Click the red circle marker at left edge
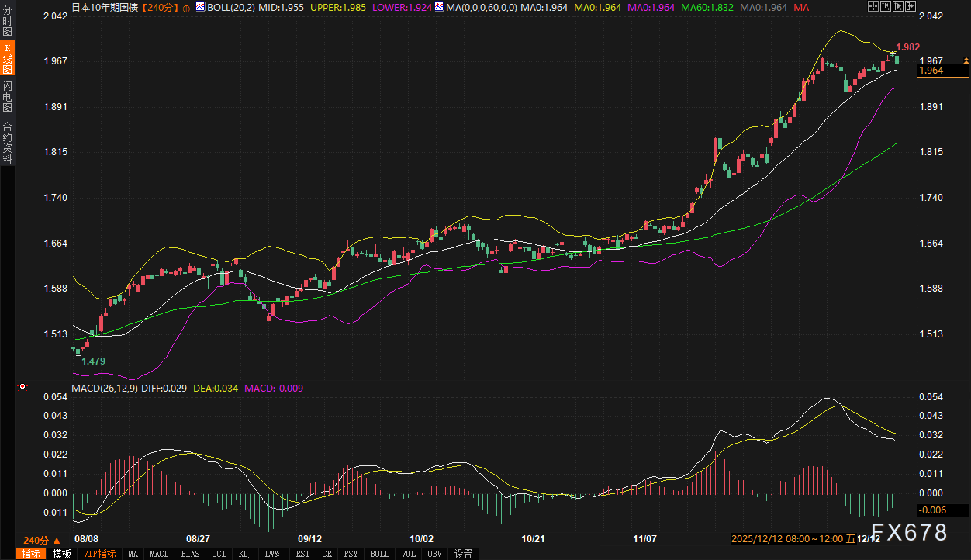The height and width of the screenshot is (560, 971). (22, 386)
